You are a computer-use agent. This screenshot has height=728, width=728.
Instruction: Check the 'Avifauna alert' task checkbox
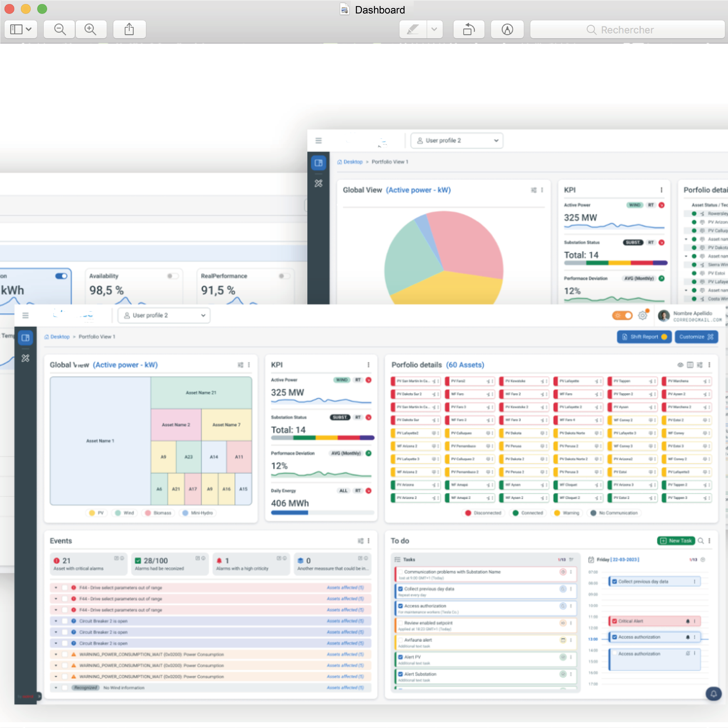coord(401,640)
